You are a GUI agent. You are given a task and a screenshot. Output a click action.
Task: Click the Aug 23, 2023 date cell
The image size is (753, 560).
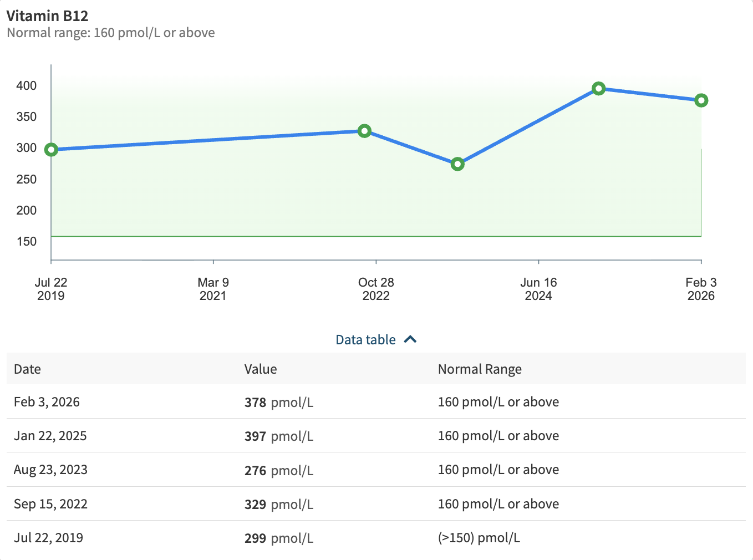(50, 470)
